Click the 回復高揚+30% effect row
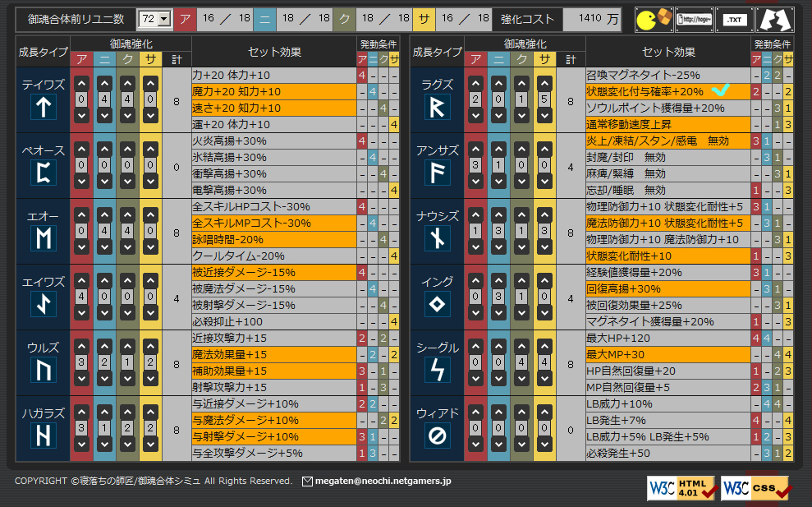This screenshot has height=507, width=812. pyautogui.click(x=668, y=288)
